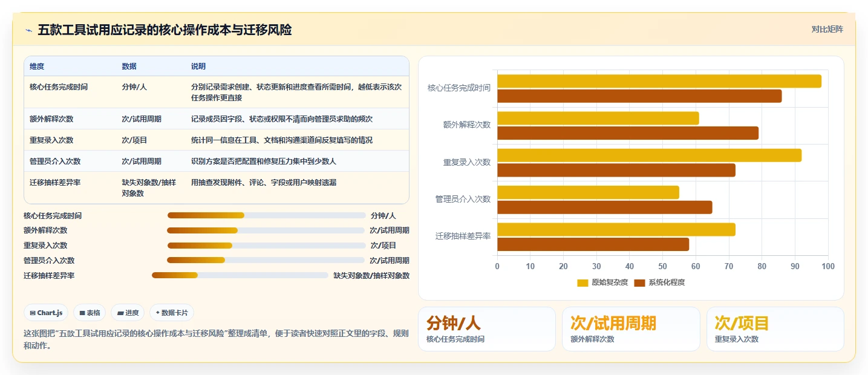The width and height of the screenshot is (868, 375).
Task: Select the 进度 tag chip
Action: click(128, 313)
